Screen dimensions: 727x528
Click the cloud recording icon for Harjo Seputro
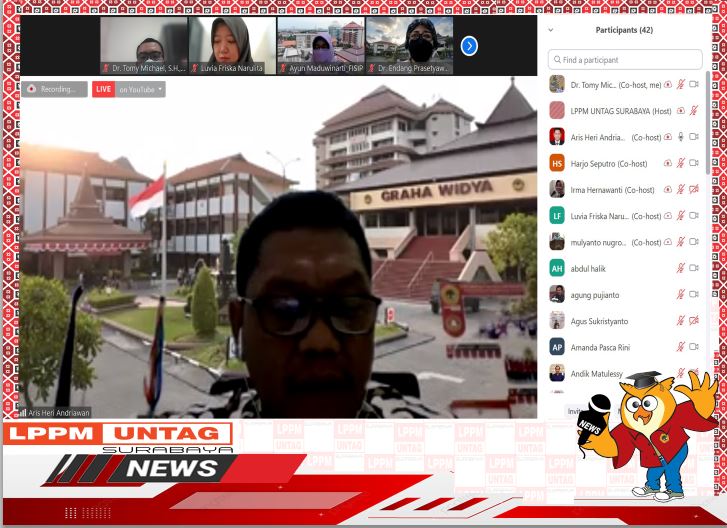(668, 163)
